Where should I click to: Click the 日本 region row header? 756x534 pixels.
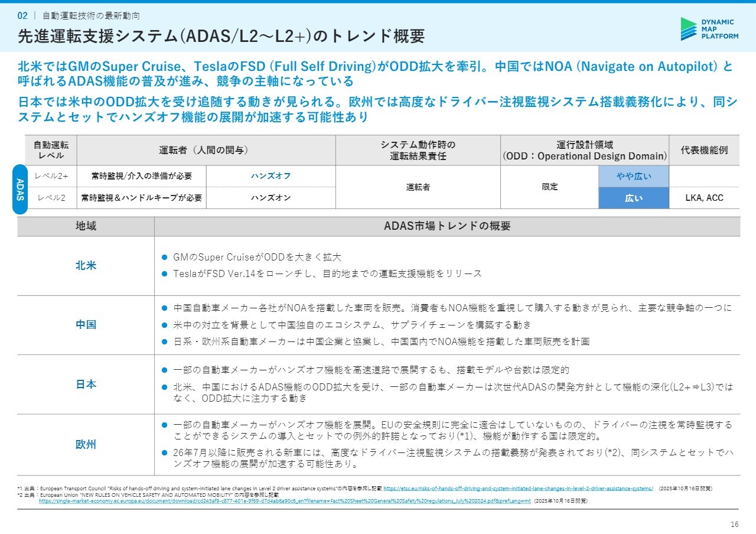(86, 385)
